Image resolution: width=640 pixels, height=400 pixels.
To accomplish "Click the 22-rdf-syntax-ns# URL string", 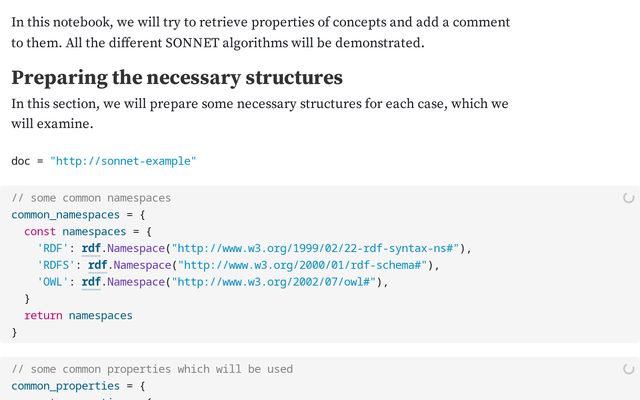I will (316, 248).
